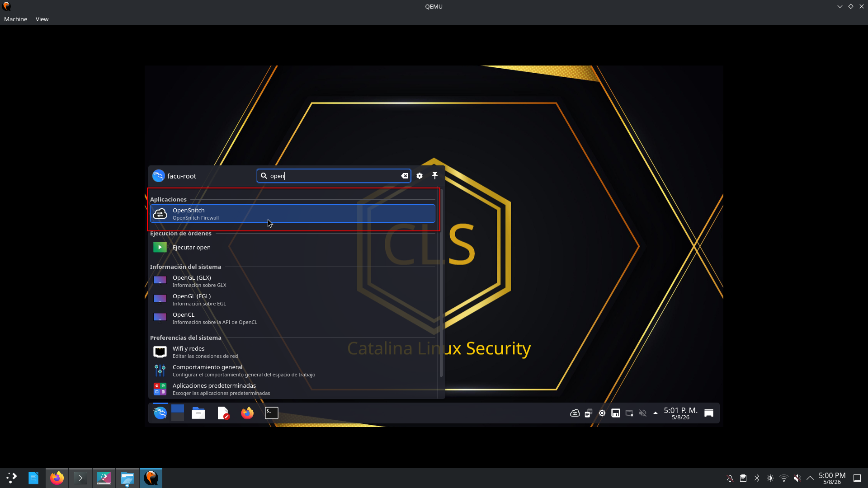Open the guest disconnected network tray icon

(x=629, y=413)
